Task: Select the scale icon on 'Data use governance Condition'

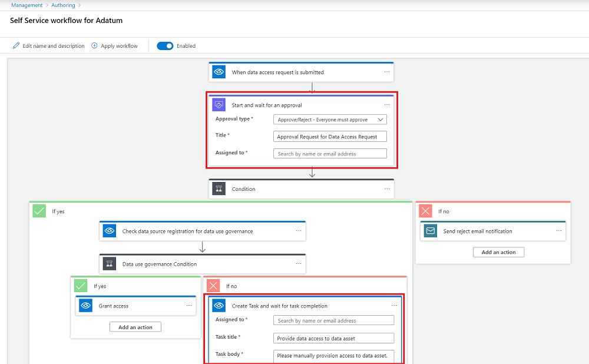Action: 109,263
